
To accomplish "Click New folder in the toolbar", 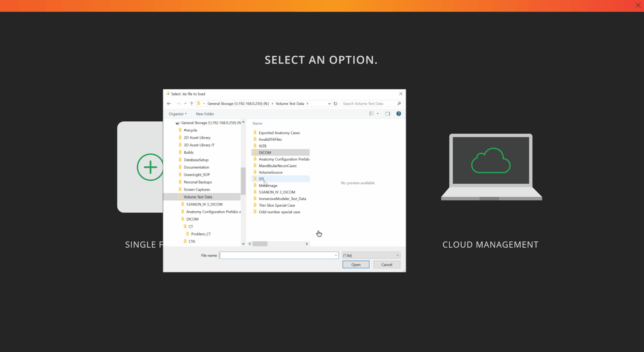I will [x=205, y=114].
